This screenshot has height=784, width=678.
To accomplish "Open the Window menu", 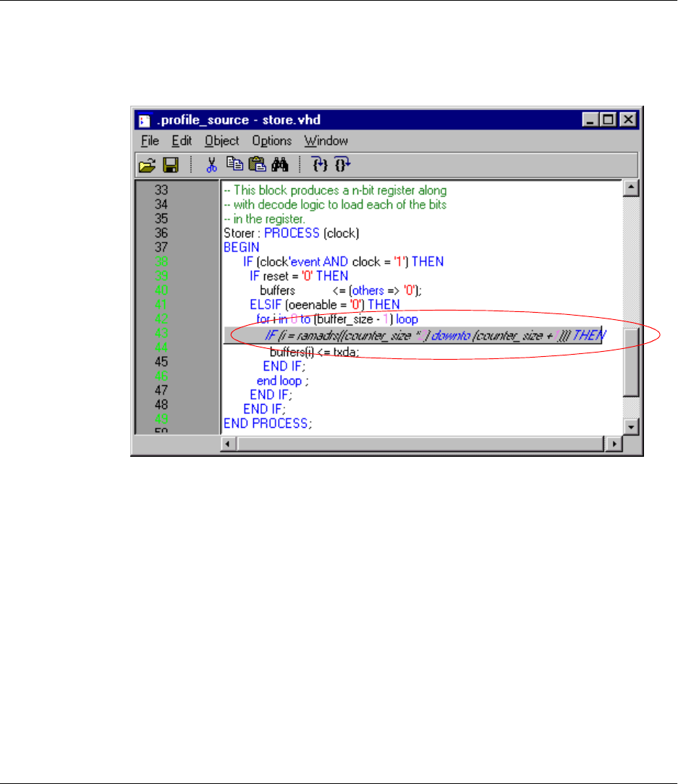I will click(x=326, y=141).
